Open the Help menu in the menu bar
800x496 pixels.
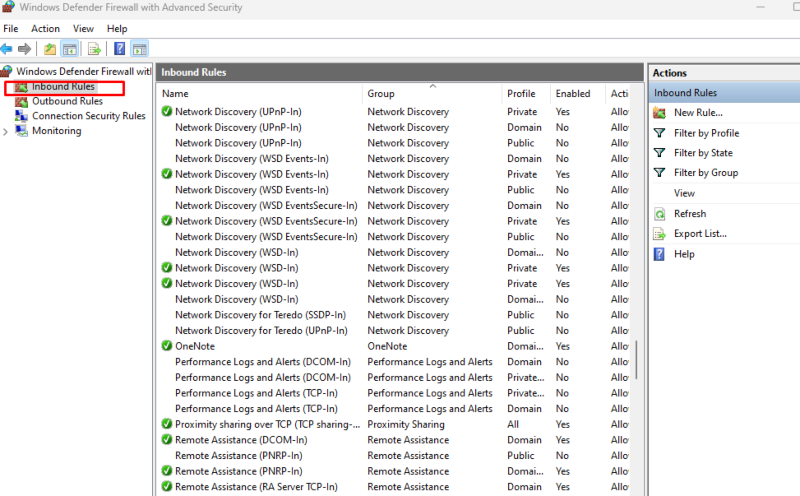click(117, 29)
